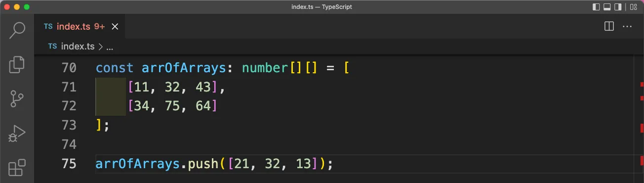Image resolution: width=644 pixels, height=183 pixels.
Task: Click line number 74 in the gutter
Action: [69, 144]
